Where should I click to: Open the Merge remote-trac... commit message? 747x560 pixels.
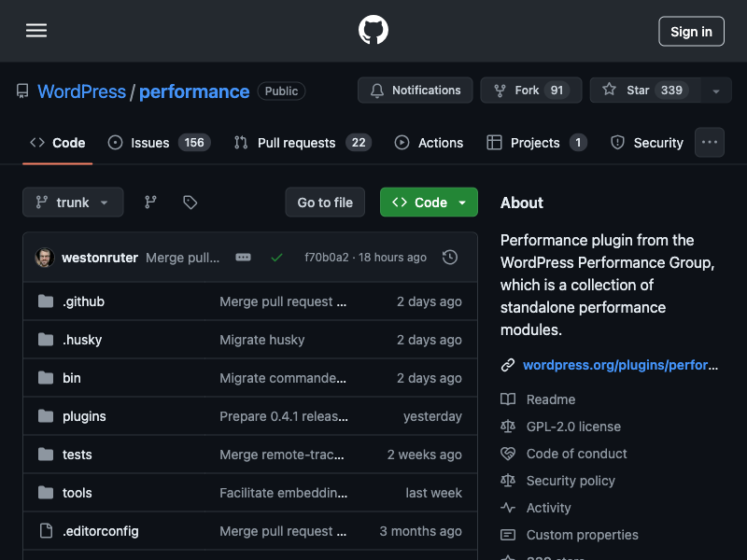pyautogui.click(x=282, y=455)
